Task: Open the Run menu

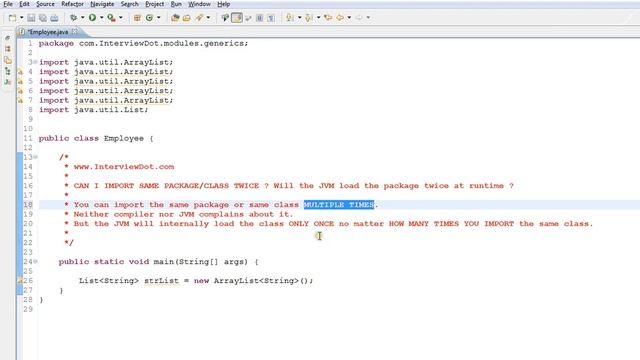Action: click(x=176, y=4)
